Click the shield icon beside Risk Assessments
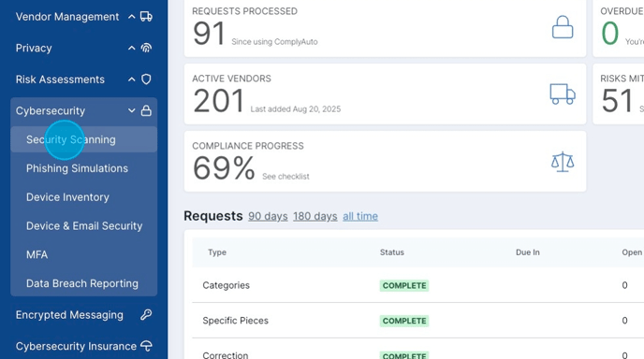The height and width of the screenshot is (359, 644). pyautogui.click(x=146, y=79)
